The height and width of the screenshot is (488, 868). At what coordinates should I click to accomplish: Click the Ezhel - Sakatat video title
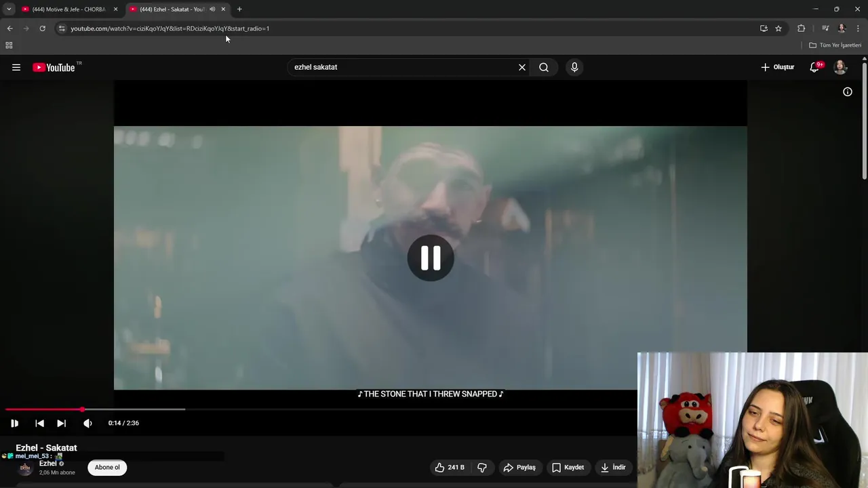[46, 448]
